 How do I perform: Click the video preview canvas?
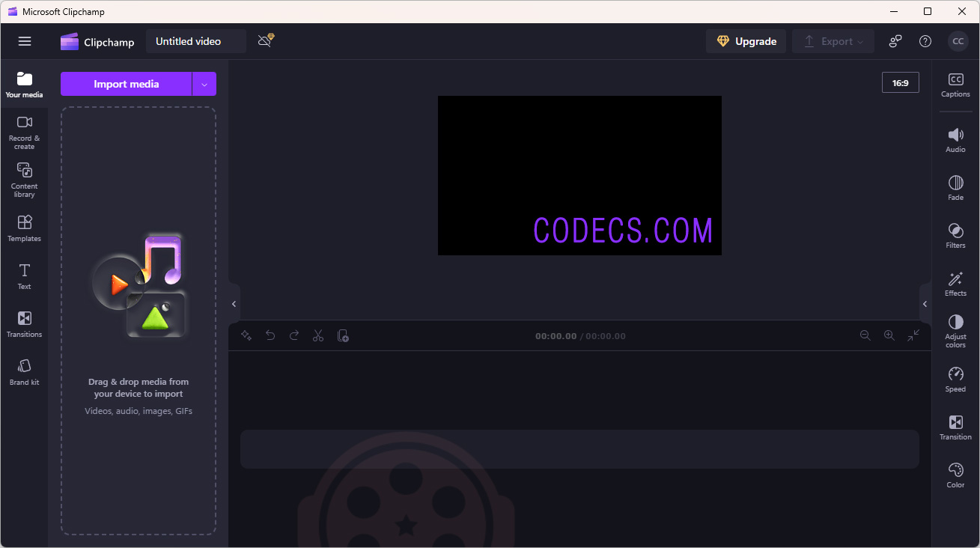click(x=579, y=175)
